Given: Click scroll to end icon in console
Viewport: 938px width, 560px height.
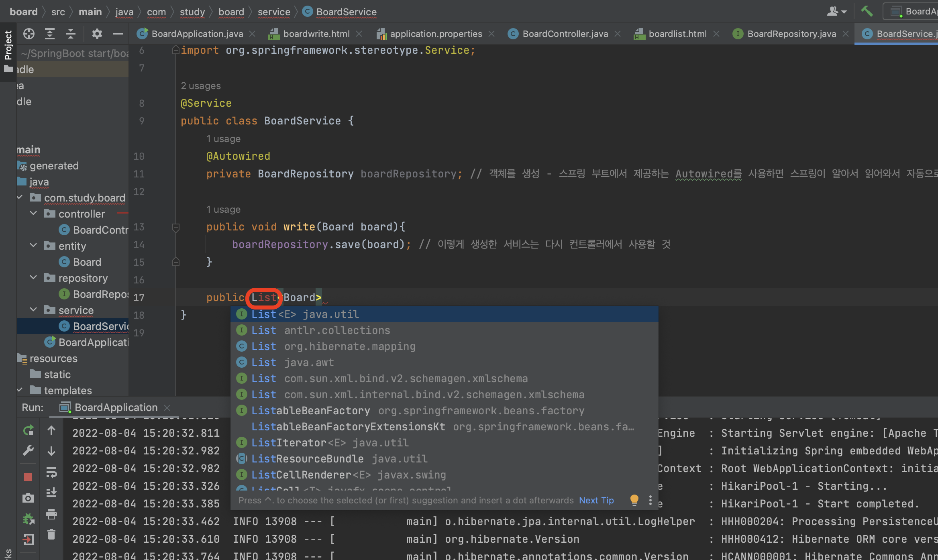Looking at the screenshot, I should pos(51,492).
